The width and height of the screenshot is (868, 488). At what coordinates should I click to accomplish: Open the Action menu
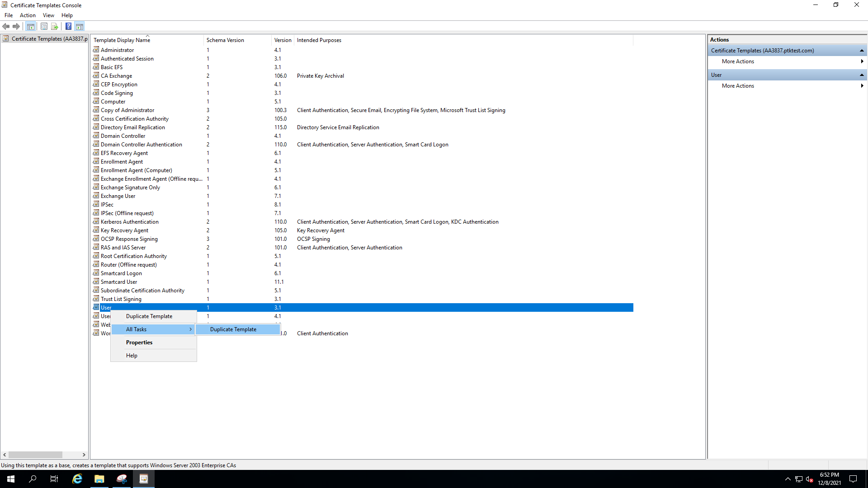(28, 15)
